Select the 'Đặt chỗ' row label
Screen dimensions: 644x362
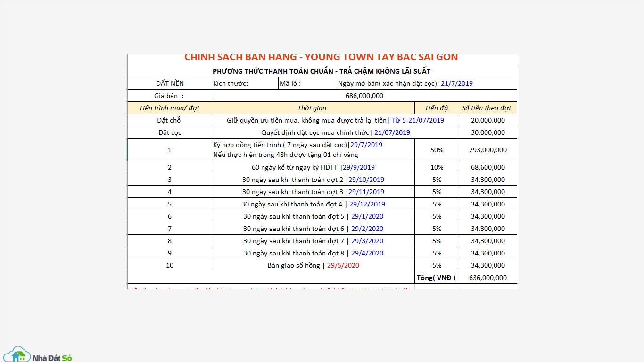[x=170, y=120]
